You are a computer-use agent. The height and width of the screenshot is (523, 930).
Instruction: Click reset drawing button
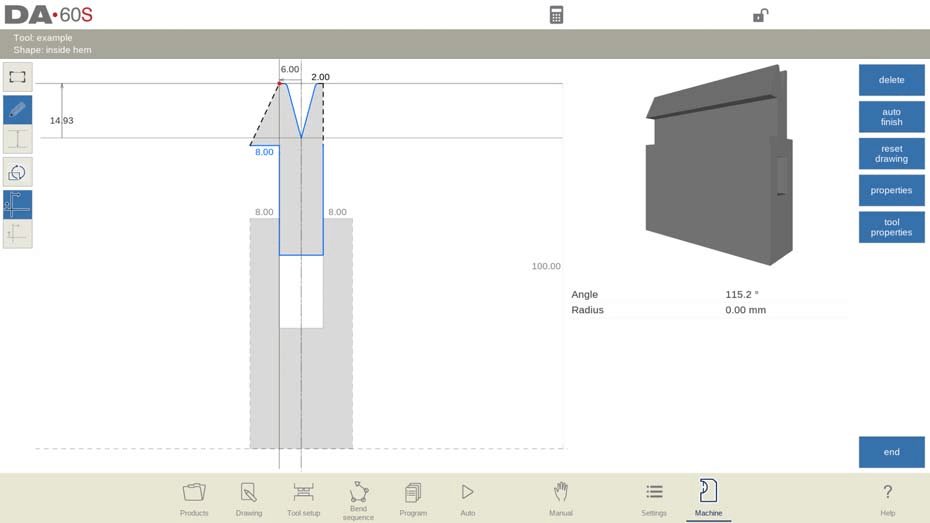[891, 154]
